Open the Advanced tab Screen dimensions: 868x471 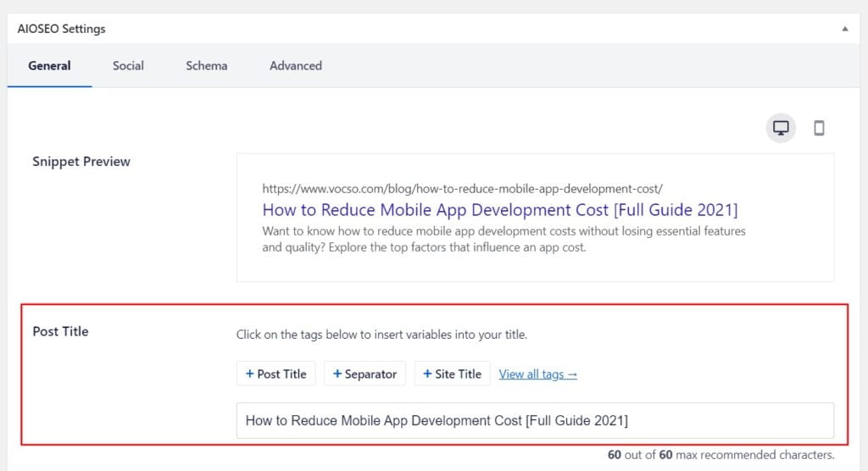296,65
